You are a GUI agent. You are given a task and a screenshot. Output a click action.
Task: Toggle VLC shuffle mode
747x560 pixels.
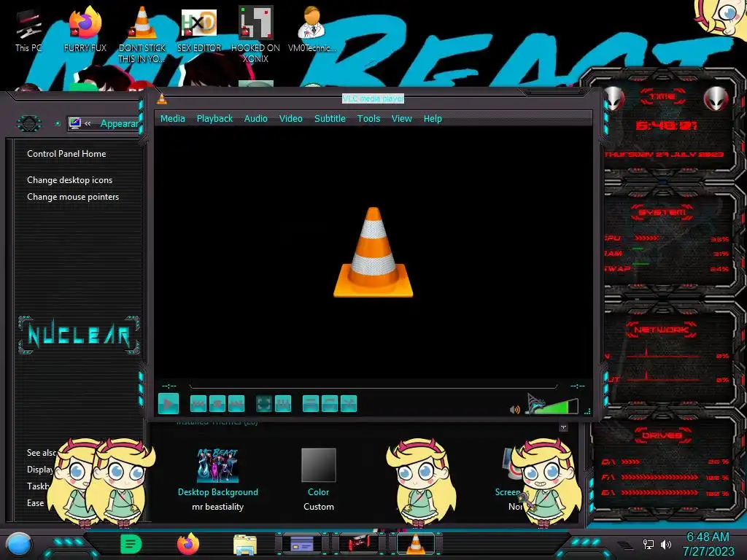click(x=349, y=404)
